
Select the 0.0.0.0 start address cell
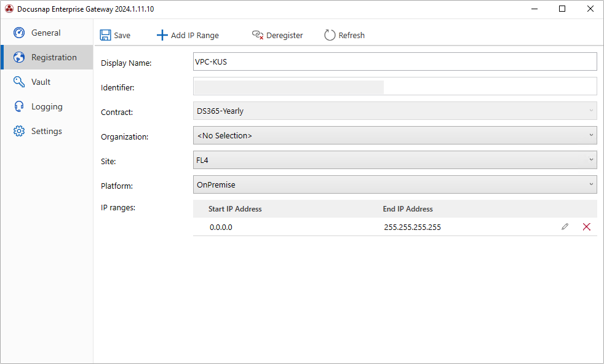(x=221, y=228)
